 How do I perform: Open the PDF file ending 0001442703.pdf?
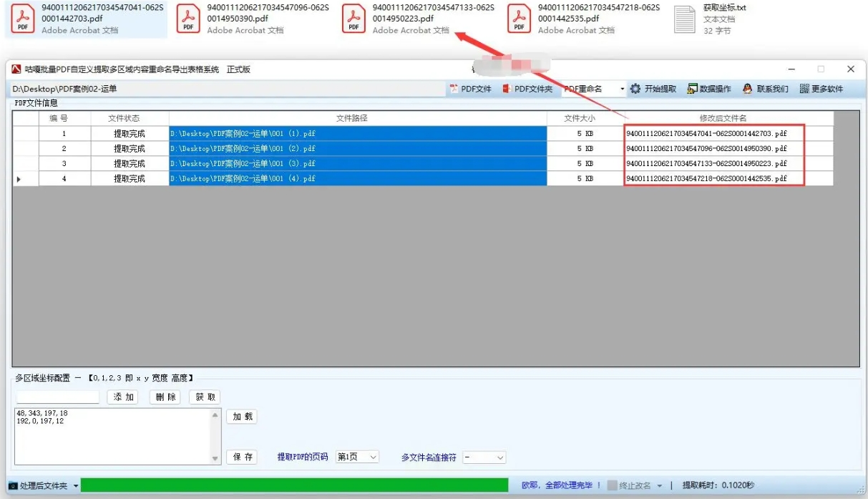click(86, 19)
